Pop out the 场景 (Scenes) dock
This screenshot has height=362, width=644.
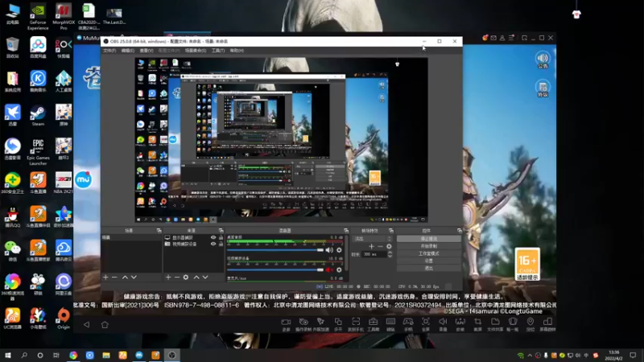coord(159,231)
